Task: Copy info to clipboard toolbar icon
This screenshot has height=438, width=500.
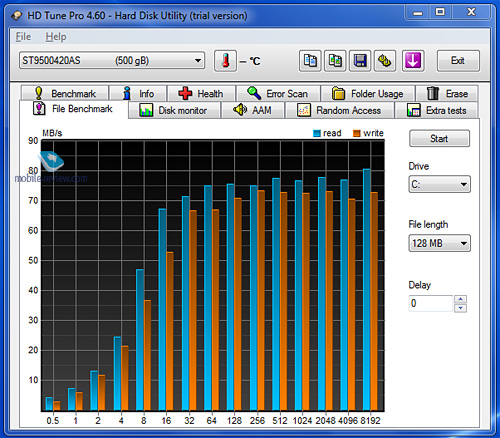Action: [x=310, y=61]
